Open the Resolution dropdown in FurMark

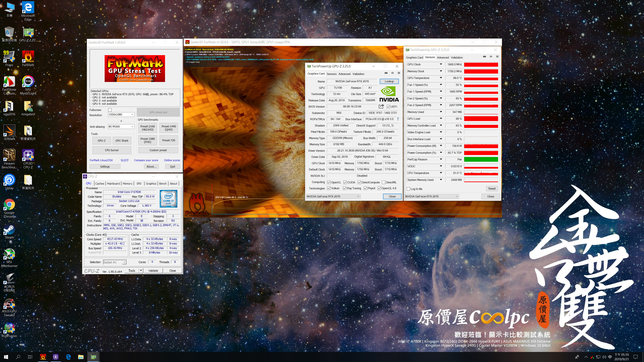(x=121, y=114)
